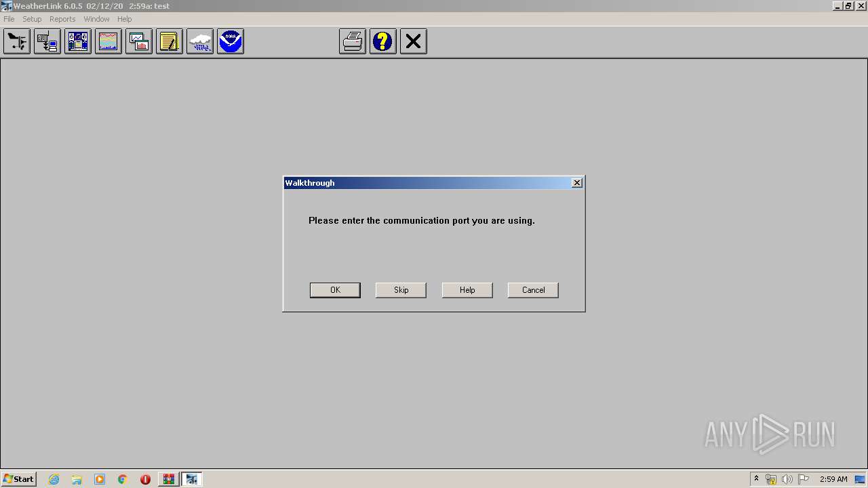The width and height of the screenshot is (868, 488).
Task: Open Windows Explorer folder in taskbar
Action: tap(77, 479)
